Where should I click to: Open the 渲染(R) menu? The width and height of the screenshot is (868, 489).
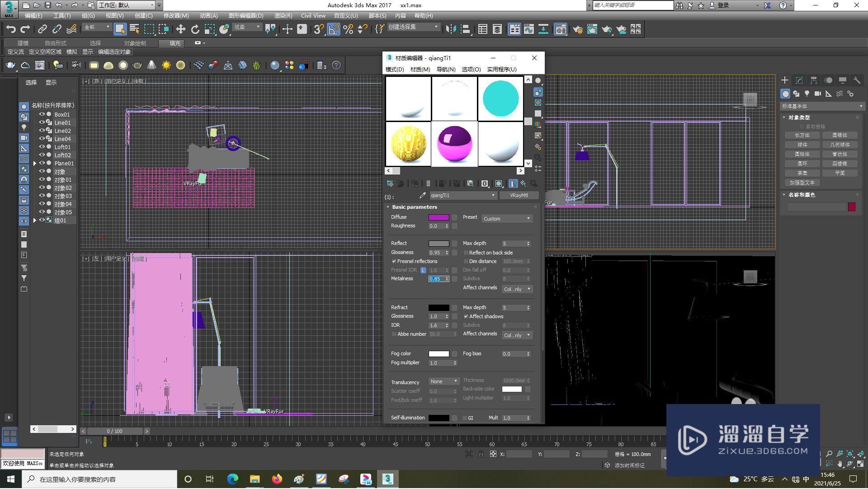(283, 16)
